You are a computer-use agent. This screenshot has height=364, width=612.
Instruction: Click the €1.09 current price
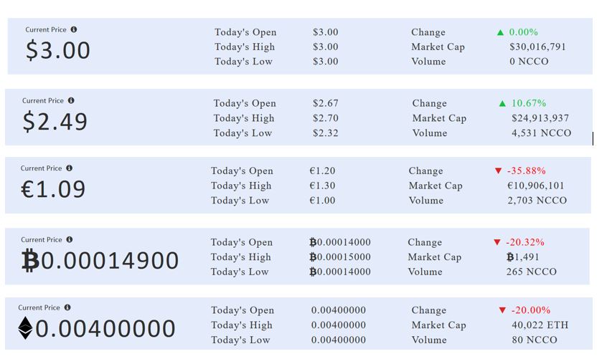[x=53, y=189]
